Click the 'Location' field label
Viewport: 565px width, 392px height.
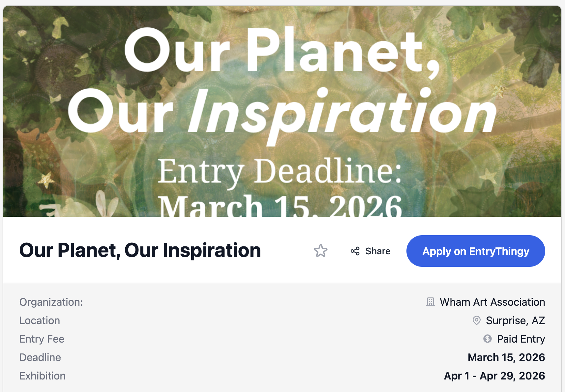[x=40, y=321]
